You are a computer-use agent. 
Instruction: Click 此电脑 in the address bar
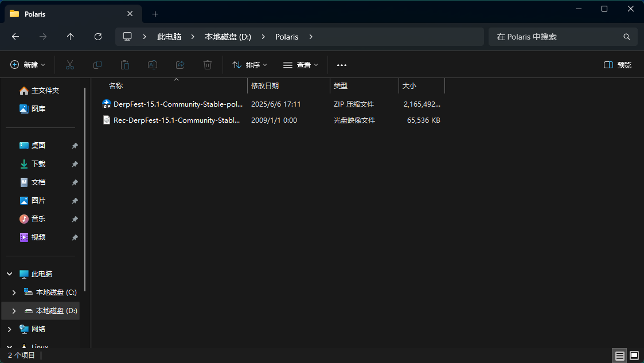169,37
